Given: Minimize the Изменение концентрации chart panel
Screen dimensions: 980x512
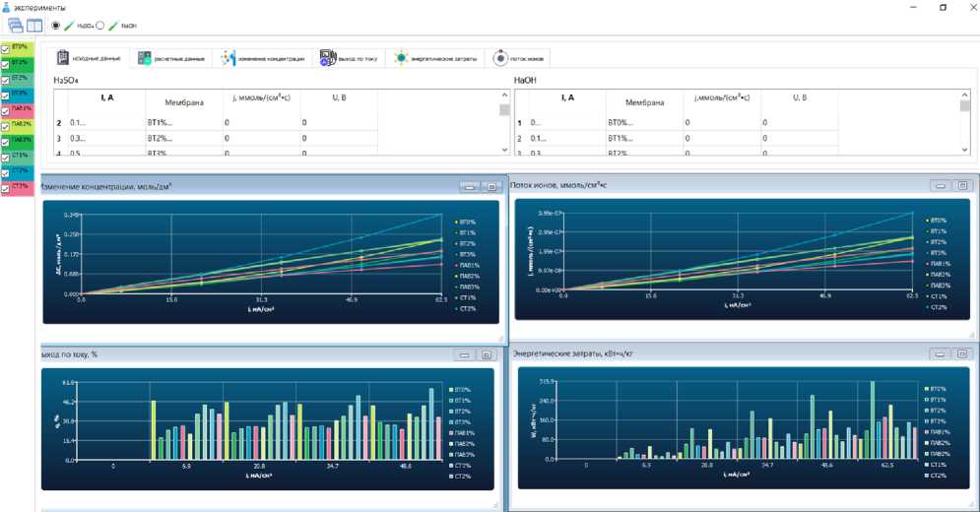Looking at the screenshot, I should tap(470, 187).
